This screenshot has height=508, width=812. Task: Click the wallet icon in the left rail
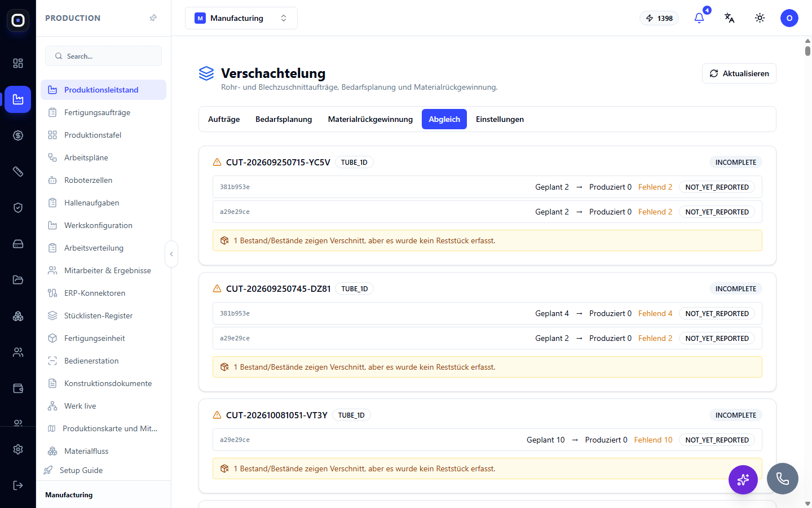[18, 388]
